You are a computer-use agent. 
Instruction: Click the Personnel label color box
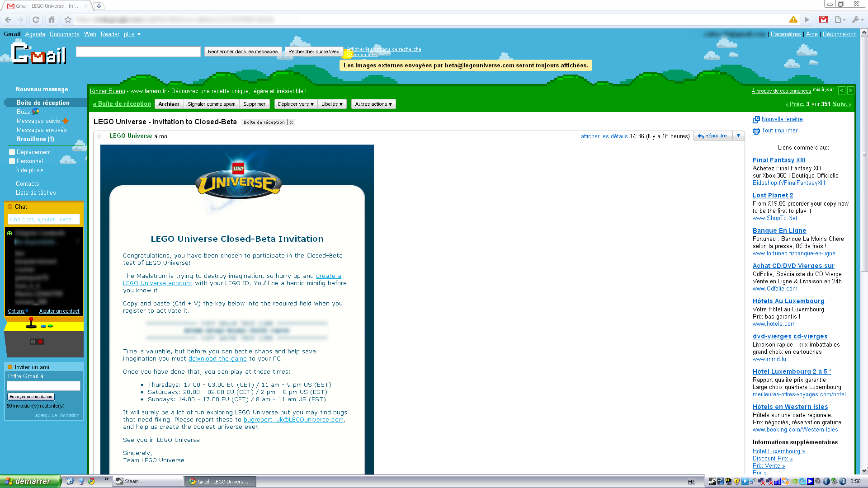(12, 161)
